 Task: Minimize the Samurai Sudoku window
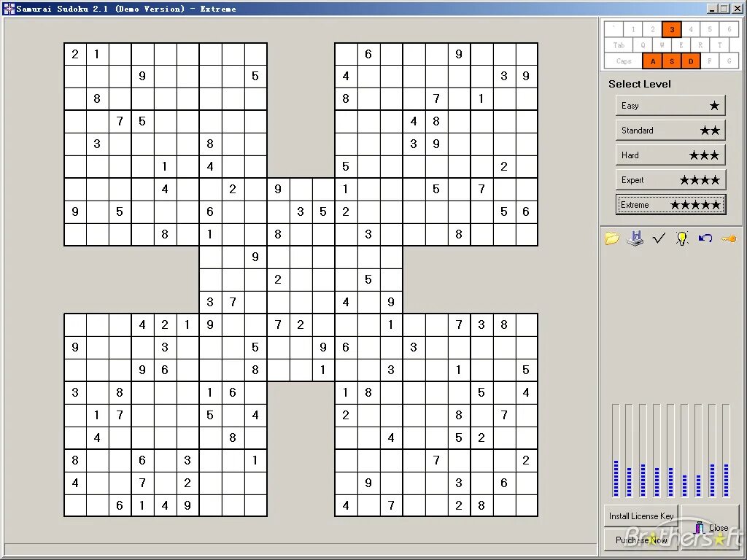712,9
